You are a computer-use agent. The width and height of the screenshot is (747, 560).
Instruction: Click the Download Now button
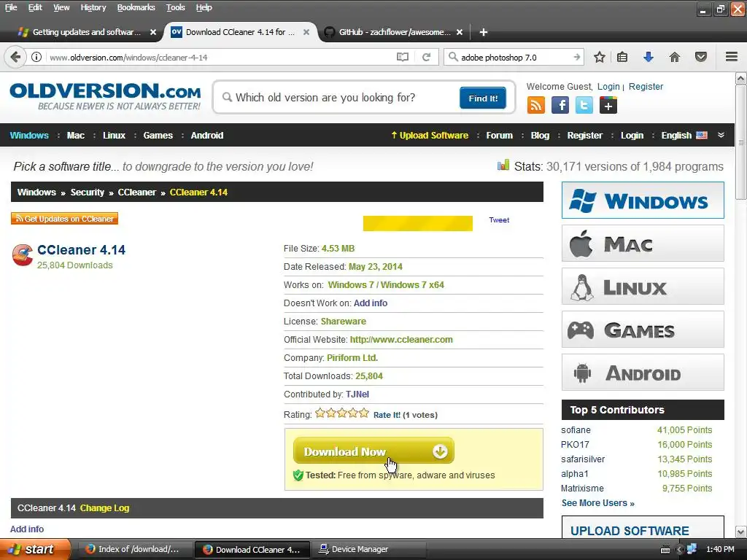[x=373, y=451]
